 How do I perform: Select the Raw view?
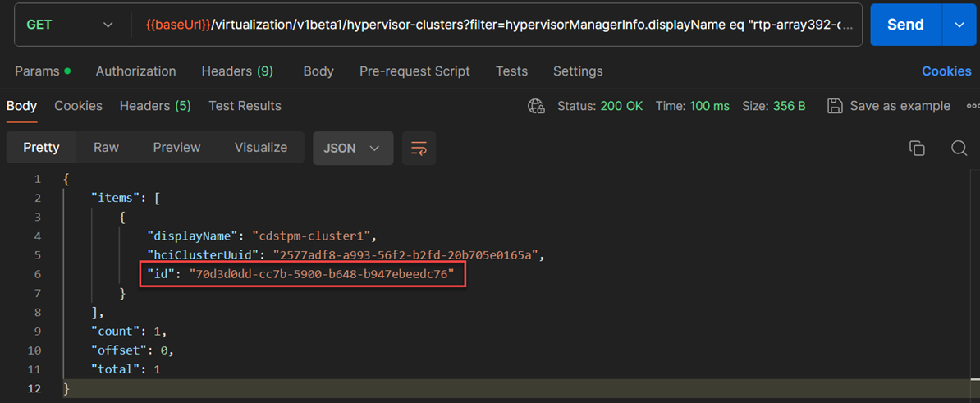click(x=106, y=148)
